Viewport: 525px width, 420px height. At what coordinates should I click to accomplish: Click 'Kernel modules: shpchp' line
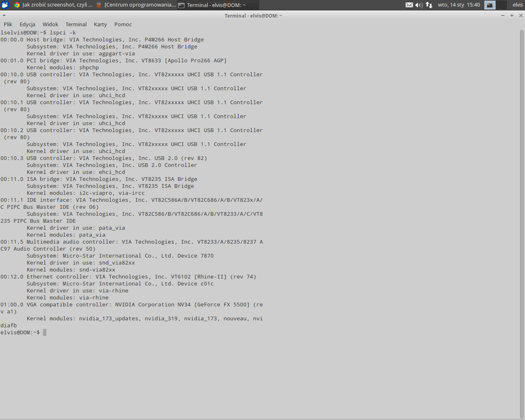63,67
